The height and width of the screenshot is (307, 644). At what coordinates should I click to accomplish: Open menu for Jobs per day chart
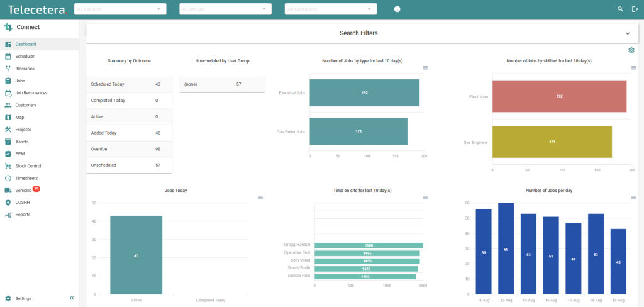634,198
